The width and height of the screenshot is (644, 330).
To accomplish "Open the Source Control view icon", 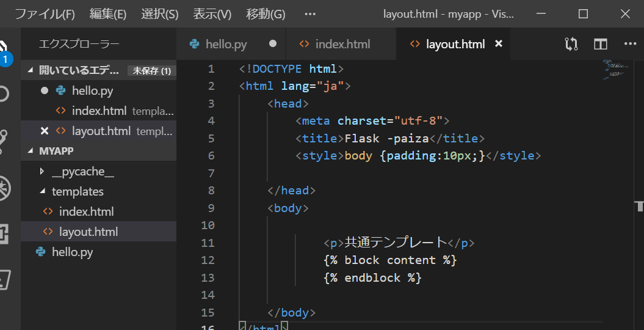I will pos(4,141).
